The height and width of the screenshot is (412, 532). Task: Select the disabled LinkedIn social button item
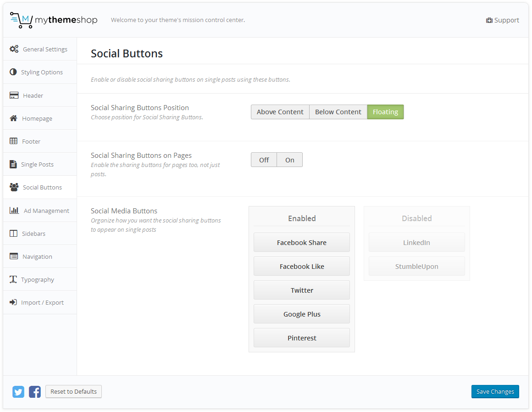[416, 242]
